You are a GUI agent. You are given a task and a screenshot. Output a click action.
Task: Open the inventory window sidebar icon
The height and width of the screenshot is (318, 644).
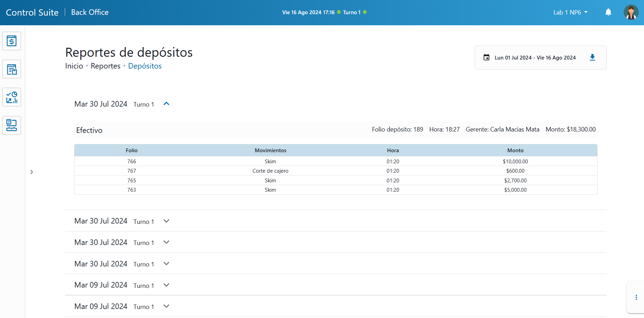point(12,69)
